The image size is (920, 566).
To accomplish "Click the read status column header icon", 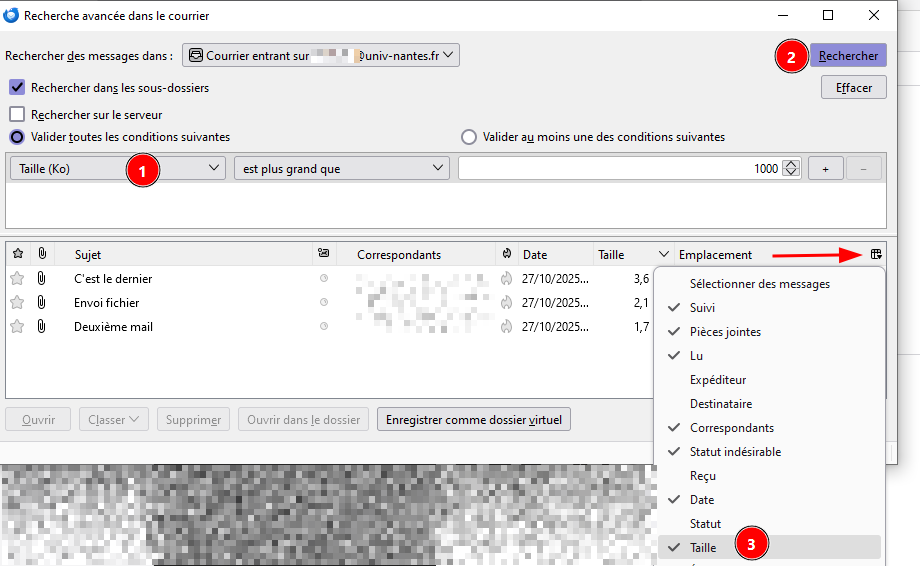I will click(x=323, y=254).
